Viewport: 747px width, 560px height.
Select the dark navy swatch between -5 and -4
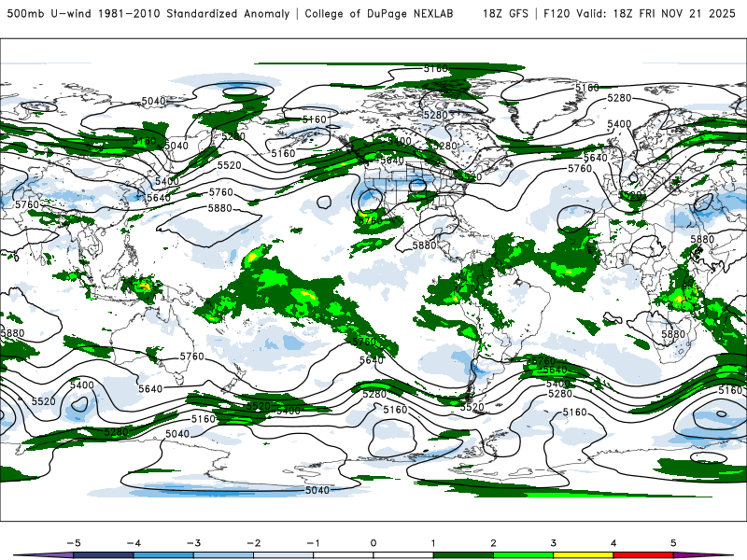coord(104,555)
